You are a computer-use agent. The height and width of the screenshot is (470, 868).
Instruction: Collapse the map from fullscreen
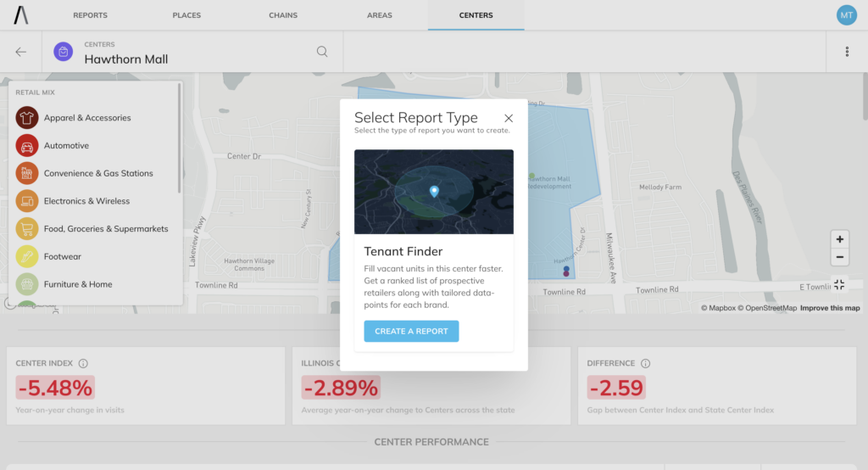tap(839, 284)
